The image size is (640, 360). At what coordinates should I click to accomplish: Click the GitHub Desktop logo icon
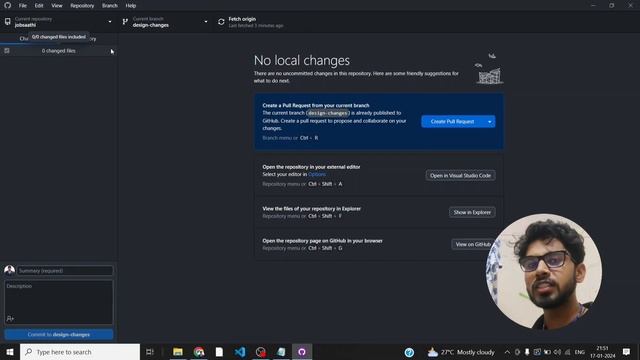click(x=8, y=5)
